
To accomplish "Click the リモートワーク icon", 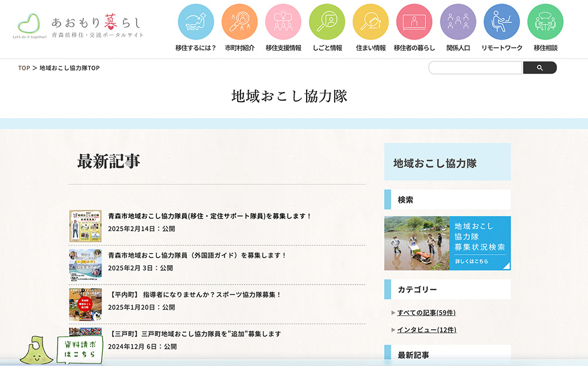I will pos(501,22).
